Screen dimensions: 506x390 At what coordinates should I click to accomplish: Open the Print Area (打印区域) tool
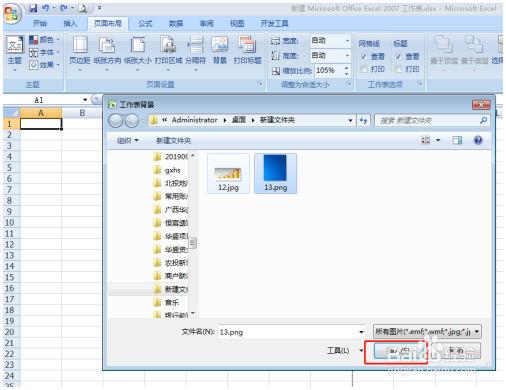(168, 50)
